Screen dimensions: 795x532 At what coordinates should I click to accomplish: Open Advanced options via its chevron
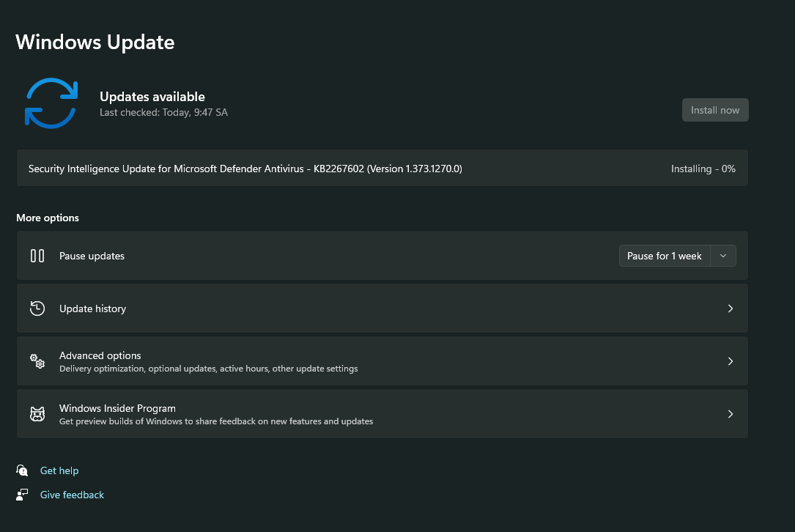click(731, 361)
